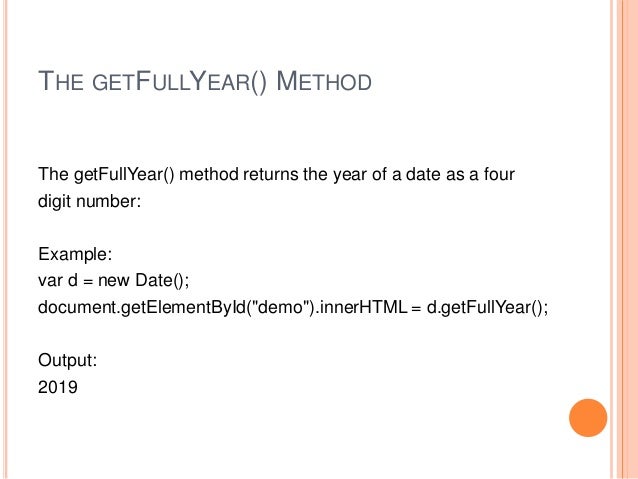
Task: Click the word 'The' in title
Action: [61, 81]
